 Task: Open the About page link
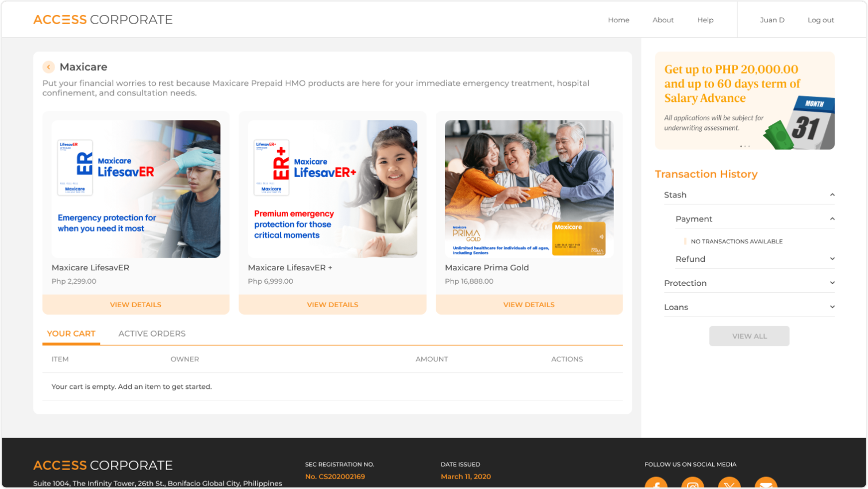tap(663, 20)
